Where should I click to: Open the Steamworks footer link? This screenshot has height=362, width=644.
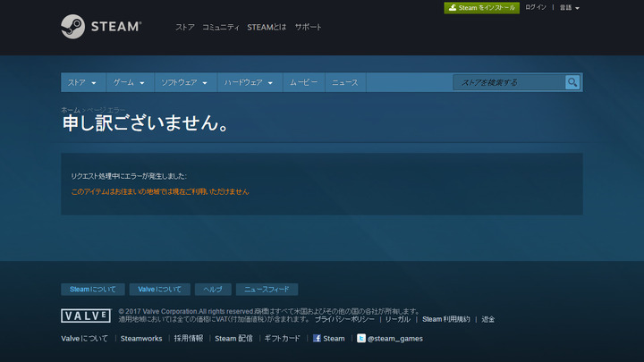coord(141,339)
